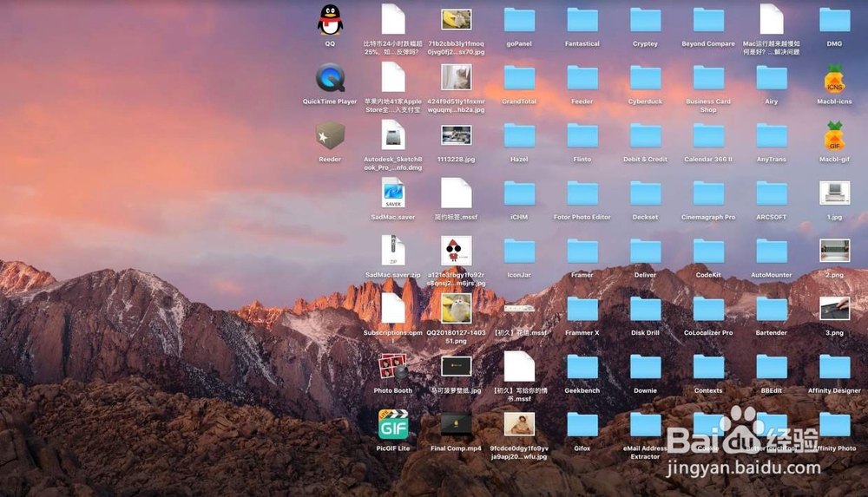
Task: Open the Deliver folder
Action: click(646, 252)
